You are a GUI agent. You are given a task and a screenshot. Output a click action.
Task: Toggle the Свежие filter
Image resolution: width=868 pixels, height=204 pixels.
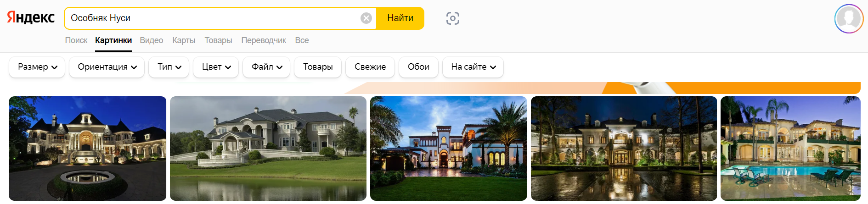(x=370, y=67)
